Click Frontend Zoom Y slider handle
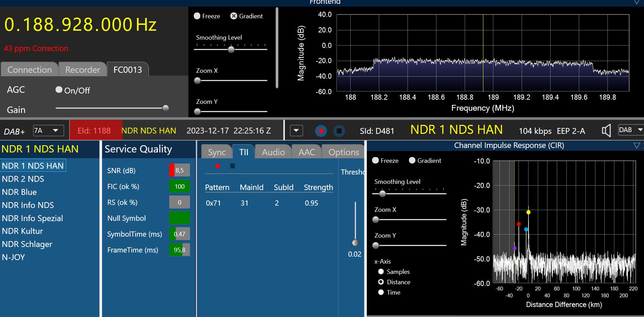The height and width of the screenshot is (317, 644). pos(198,111)
